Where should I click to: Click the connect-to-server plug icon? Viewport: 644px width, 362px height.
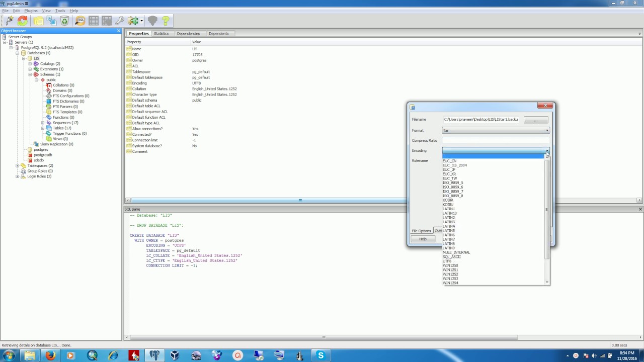[x=10, y=21]
